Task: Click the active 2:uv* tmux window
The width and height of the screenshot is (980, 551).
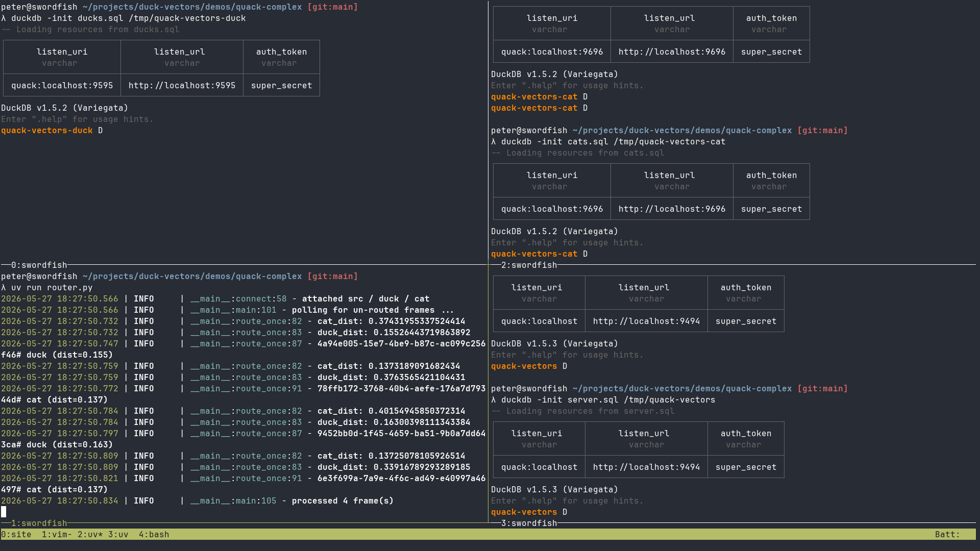Action: [x=90, y=534]
